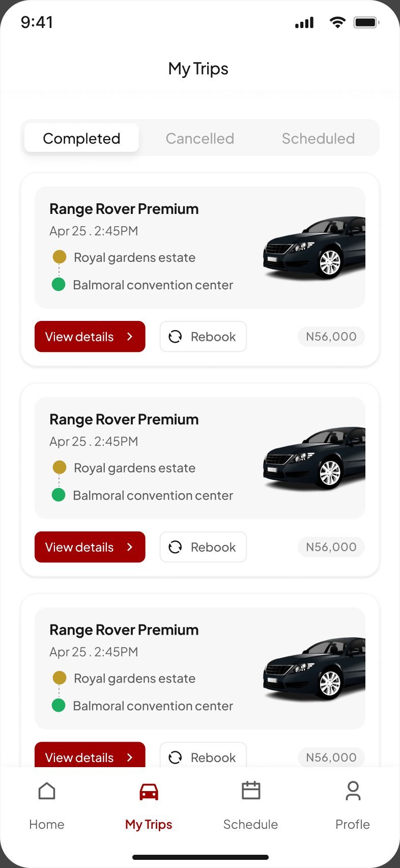Tap the N56,000 price badge on the first trip

coord(331,336)
